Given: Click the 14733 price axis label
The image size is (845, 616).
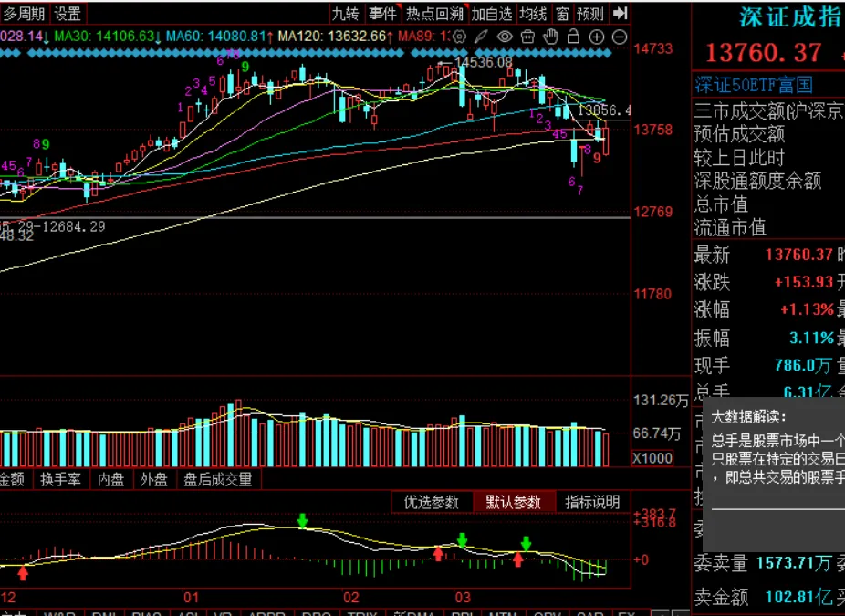Looking at the screenshot, I should pyautogui.click(x=653, y=49).
